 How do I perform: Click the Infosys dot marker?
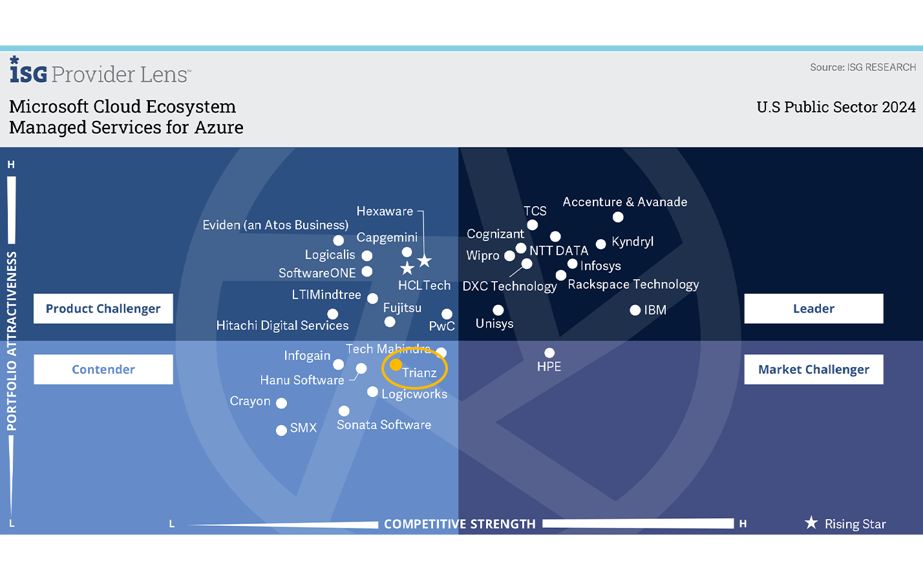(x=572, y=264)
